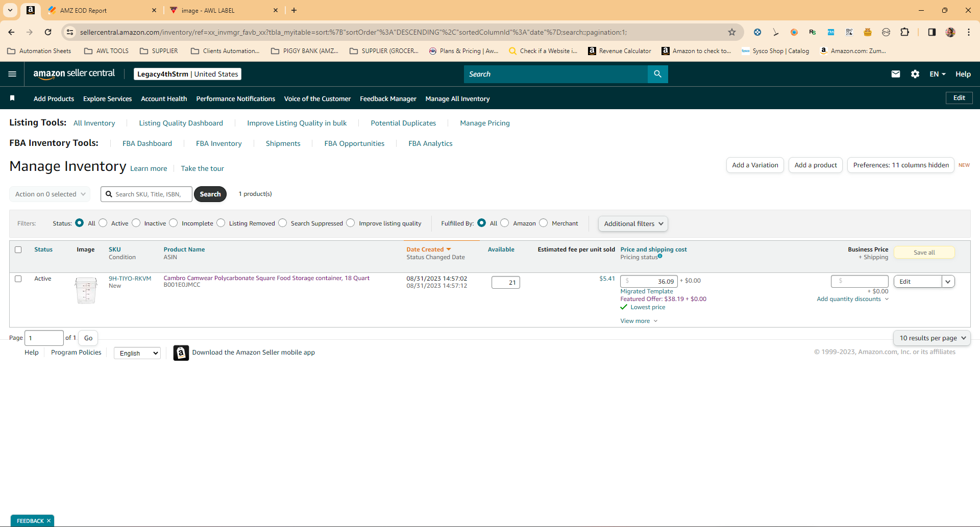The image size is (980, 527).
Task: Select the Search Suppressed status filter
Action: click(283, 223)
